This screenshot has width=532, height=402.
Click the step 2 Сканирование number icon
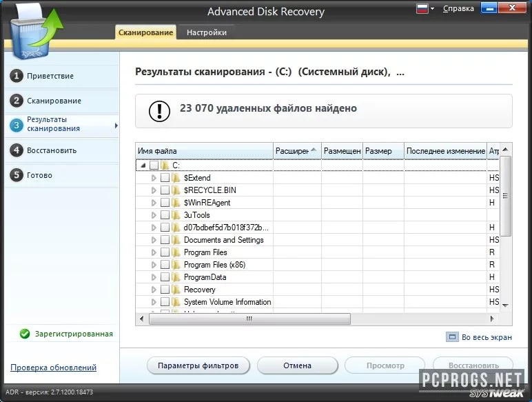pos(17,101)
